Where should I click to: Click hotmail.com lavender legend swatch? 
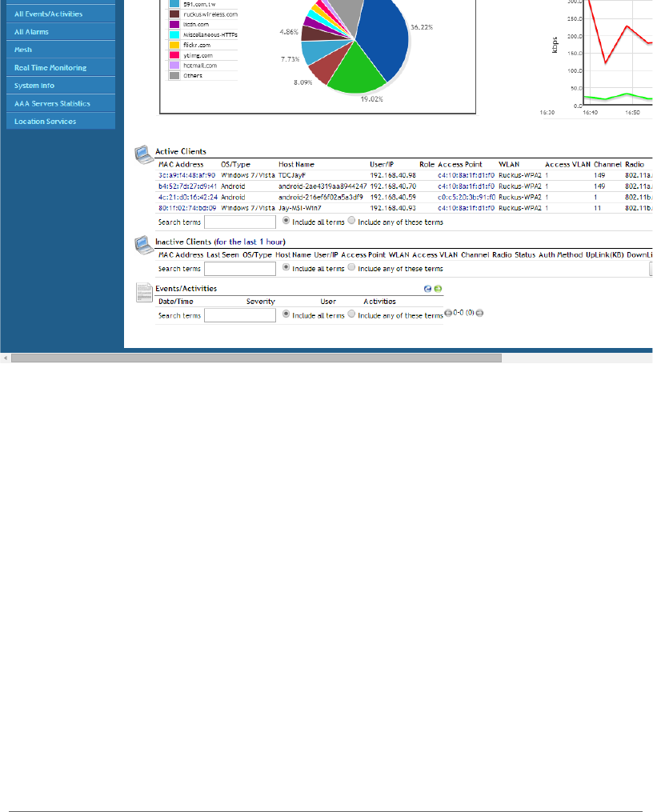pos(174,66)
